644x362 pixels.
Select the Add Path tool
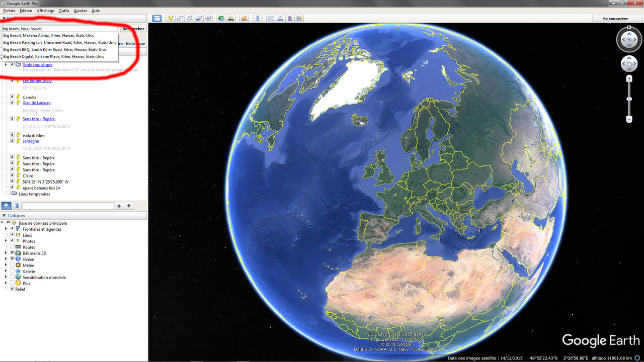[189, 19]
